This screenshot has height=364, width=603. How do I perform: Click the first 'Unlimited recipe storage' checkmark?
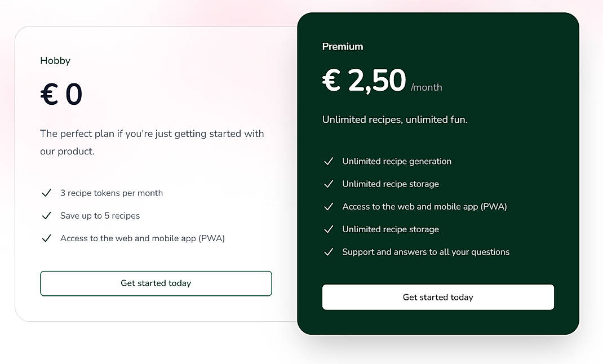(x=329, y=184)
